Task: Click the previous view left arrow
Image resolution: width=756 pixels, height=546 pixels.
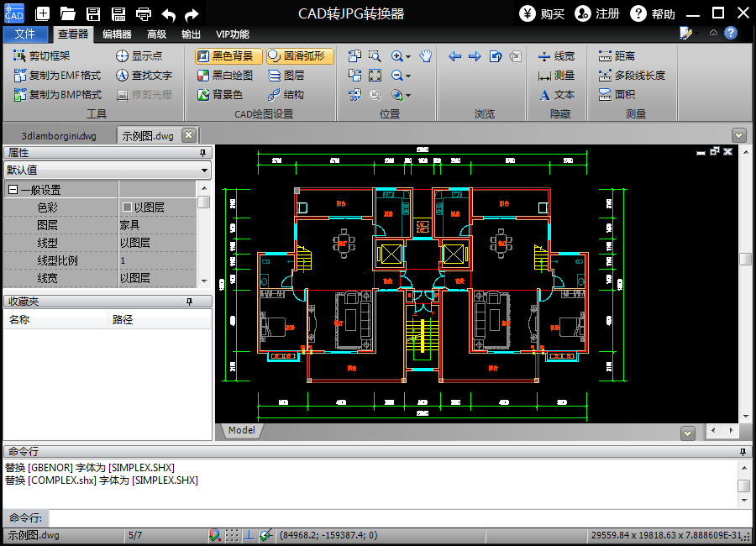Action: tap(455, 56)
